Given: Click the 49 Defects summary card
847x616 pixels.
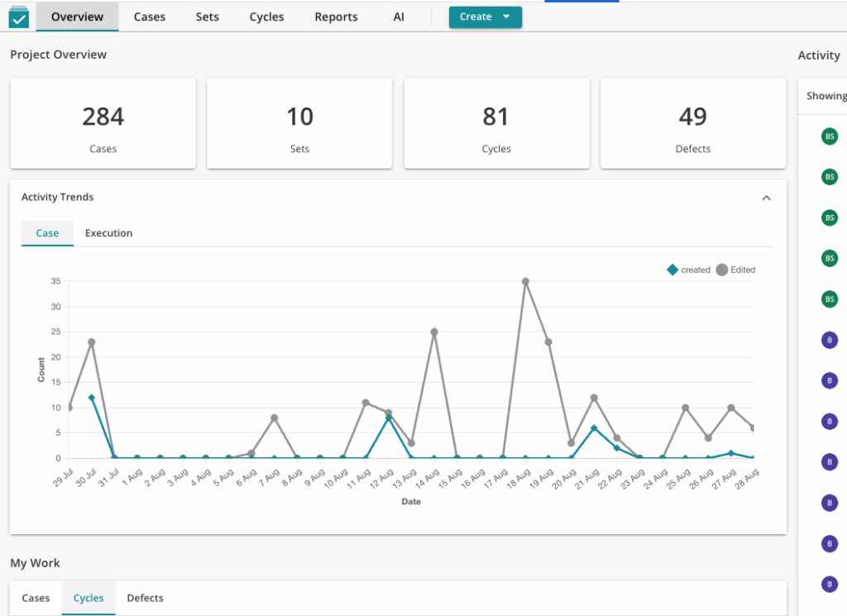Looking at the screenshot, I should pyautogui.click(x=692, y=124).
